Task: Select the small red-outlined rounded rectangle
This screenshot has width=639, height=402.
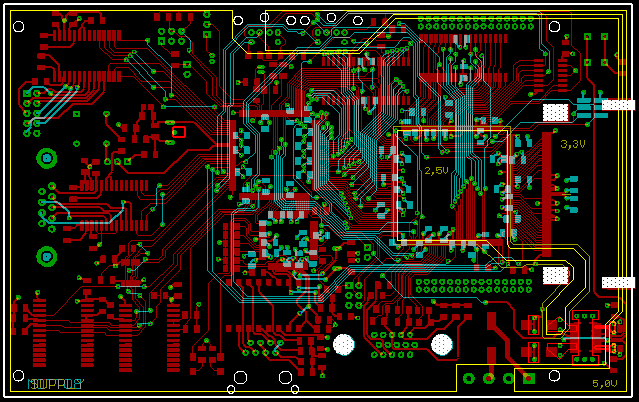Action: 179,132
